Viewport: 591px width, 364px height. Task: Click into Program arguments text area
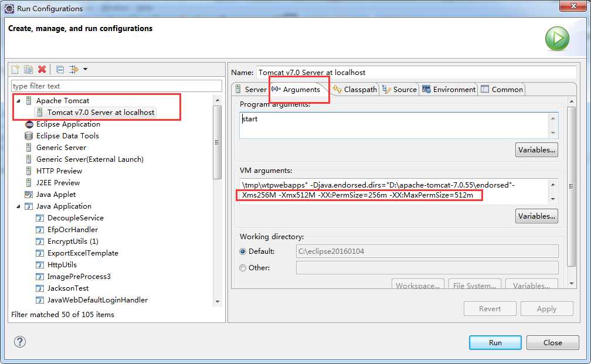click(x=394, y=125)
